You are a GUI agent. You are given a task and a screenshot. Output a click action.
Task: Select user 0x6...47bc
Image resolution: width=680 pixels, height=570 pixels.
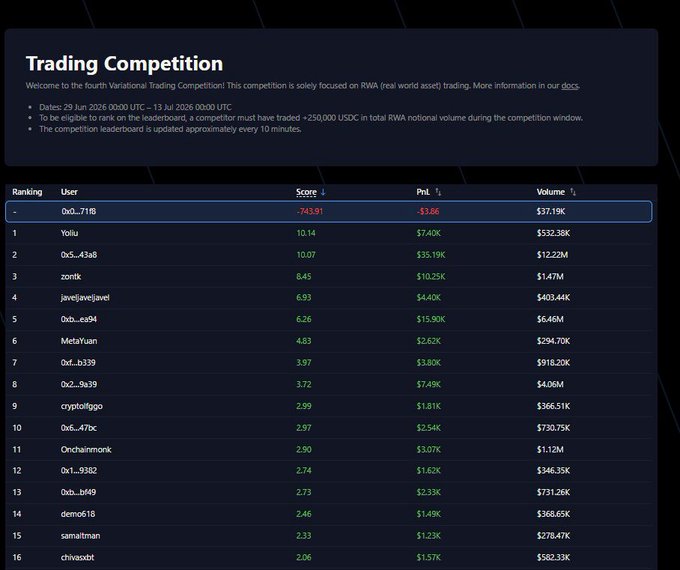click(x=78, y=428)
